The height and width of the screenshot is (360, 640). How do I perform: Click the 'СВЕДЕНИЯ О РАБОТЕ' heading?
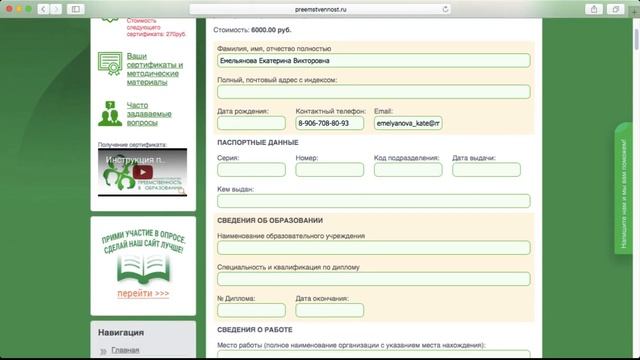pyautogui.click(x=255, y=329)
